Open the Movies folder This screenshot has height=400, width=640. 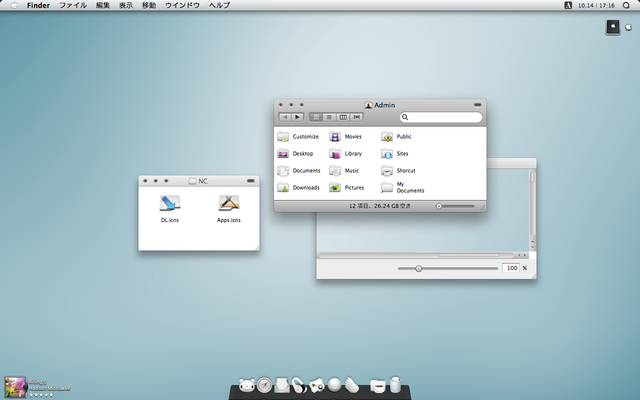click(x=336, y=137)
